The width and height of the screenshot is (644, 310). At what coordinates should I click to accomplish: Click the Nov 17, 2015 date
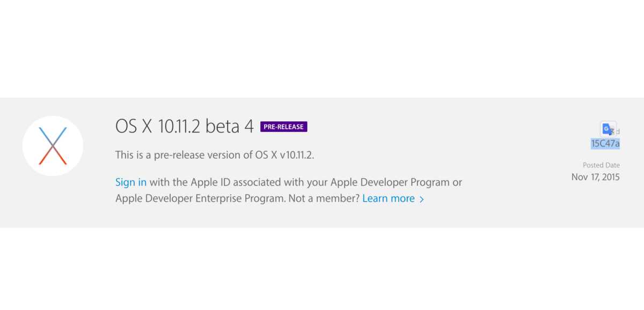click(x=595, y=177)
